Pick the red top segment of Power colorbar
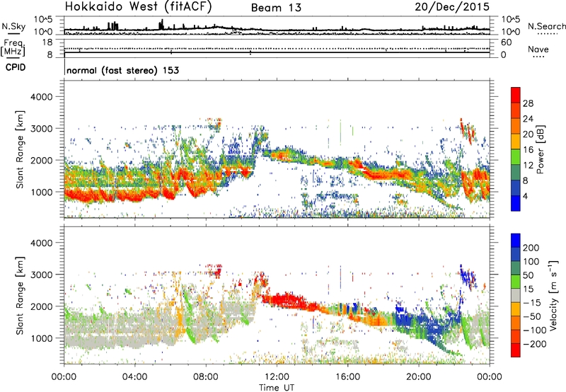 pyautogui.click(x=516, y=95)
